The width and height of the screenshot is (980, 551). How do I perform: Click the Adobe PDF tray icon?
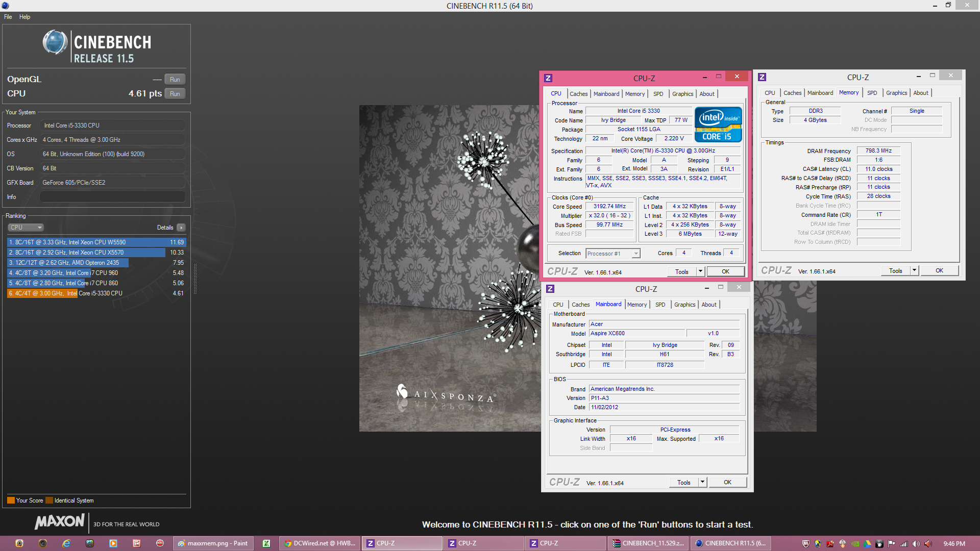[830, 544]
